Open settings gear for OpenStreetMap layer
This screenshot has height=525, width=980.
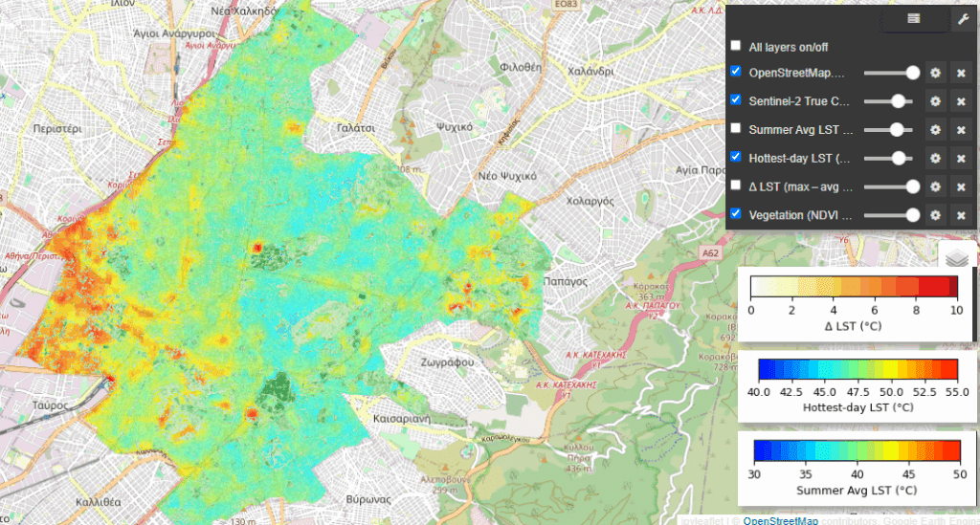935,73
